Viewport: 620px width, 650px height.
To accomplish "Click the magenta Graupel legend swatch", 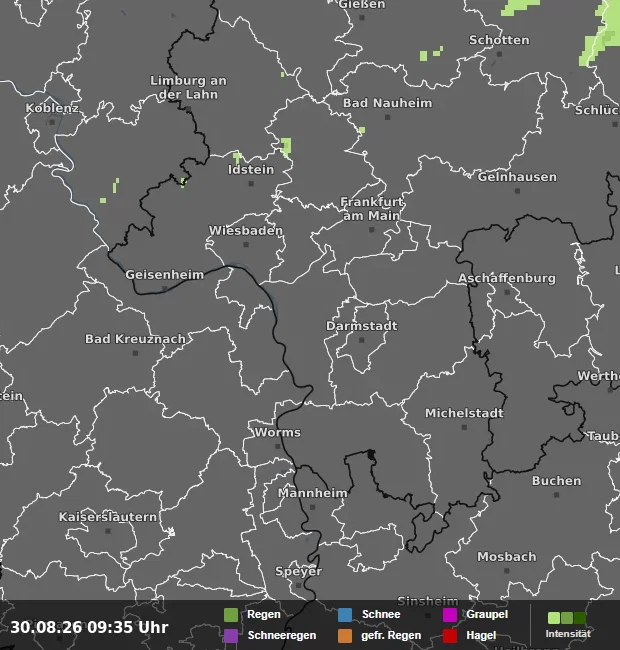I will point(450,615).
